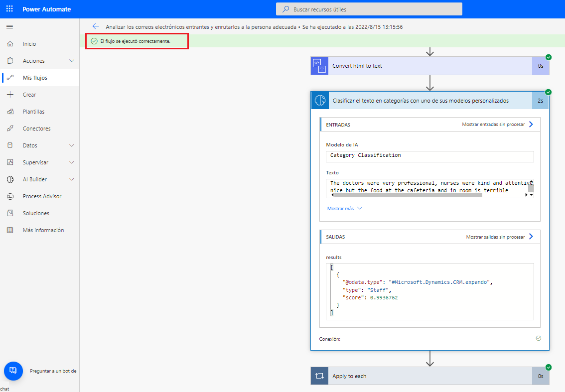Click the Plantillas icon
Image resolution: width=565 pixels, height=392 pixels.
(x=10, y=112)
